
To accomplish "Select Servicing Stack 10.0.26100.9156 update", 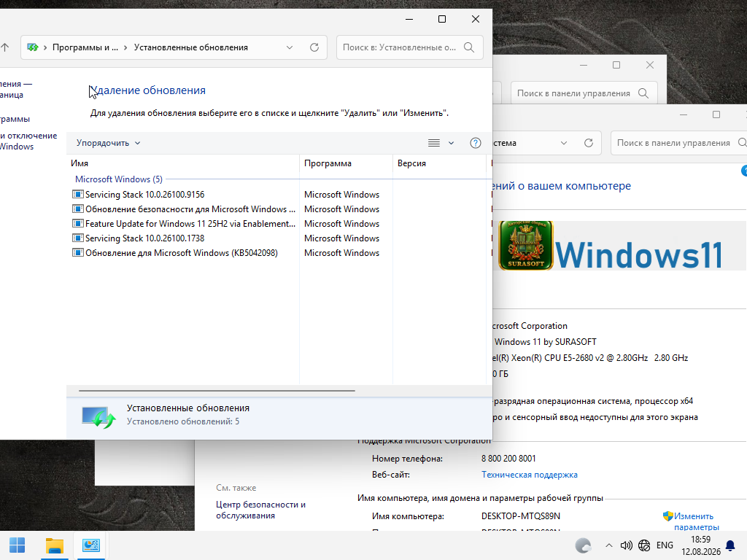I will pyautogui.click(x=184, y=194).
